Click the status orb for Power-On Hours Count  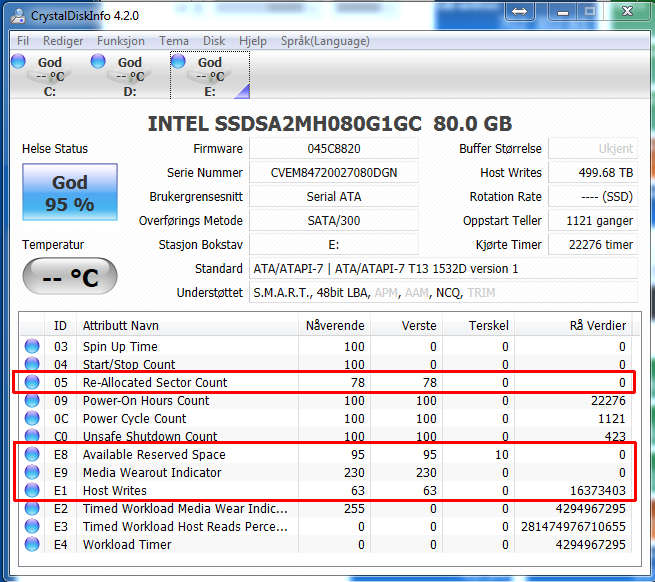pyautogui.click(x=32, y=400)
